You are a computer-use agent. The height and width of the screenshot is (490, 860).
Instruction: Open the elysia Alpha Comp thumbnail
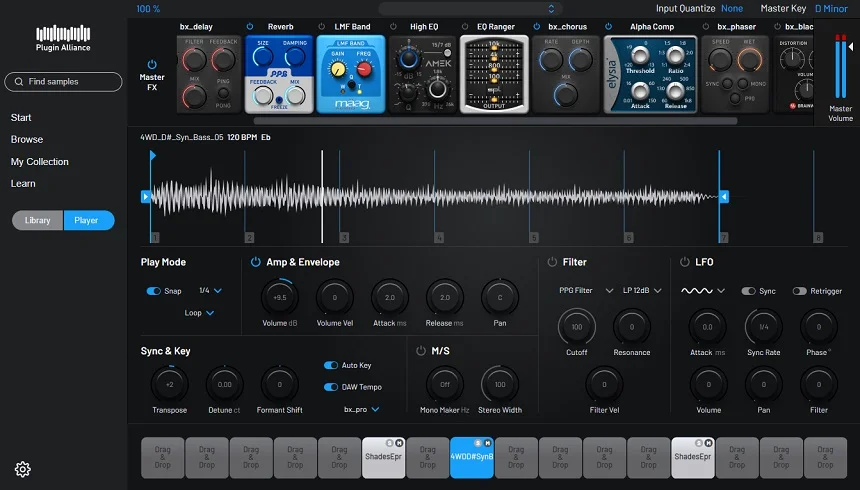pos(650,75)
